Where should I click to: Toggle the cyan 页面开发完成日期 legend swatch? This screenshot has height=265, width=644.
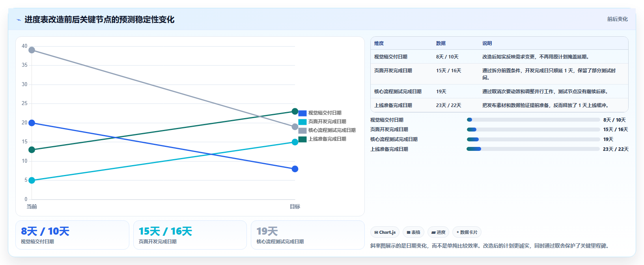click(302, 122)
